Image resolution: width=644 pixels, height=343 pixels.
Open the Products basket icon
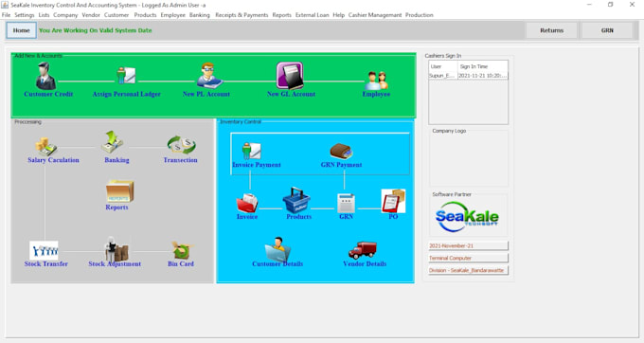[296, 201]
